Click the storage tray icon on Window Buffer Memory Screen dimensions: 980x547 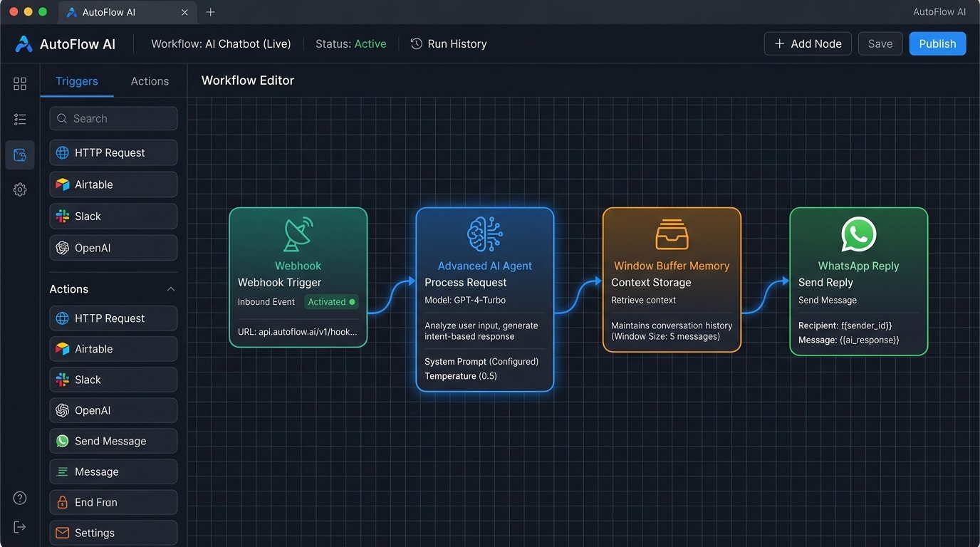pyautogui.click(x=672, y=235)
